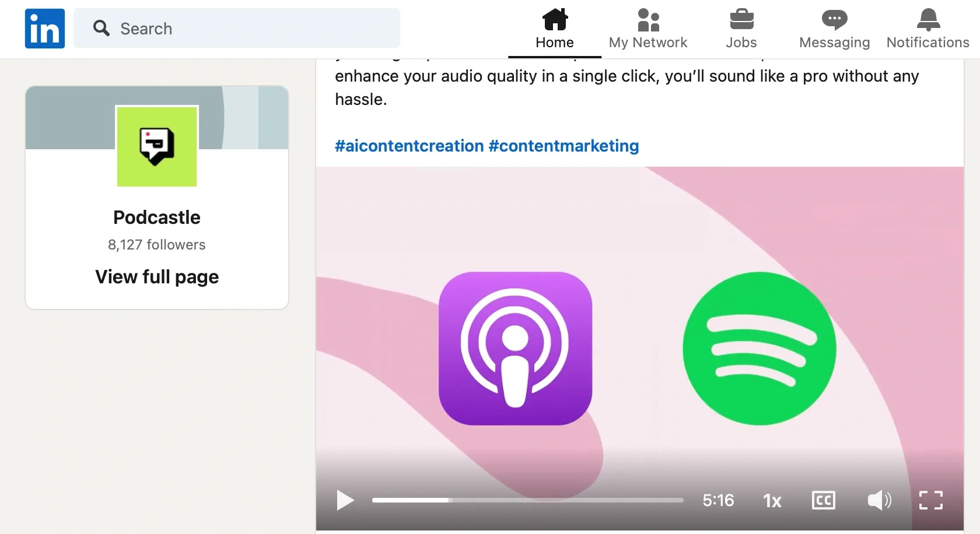Open the Jobs section
The height and width of the screenshot is (534, 980).
pyautogui.click(x=741, y=29)
